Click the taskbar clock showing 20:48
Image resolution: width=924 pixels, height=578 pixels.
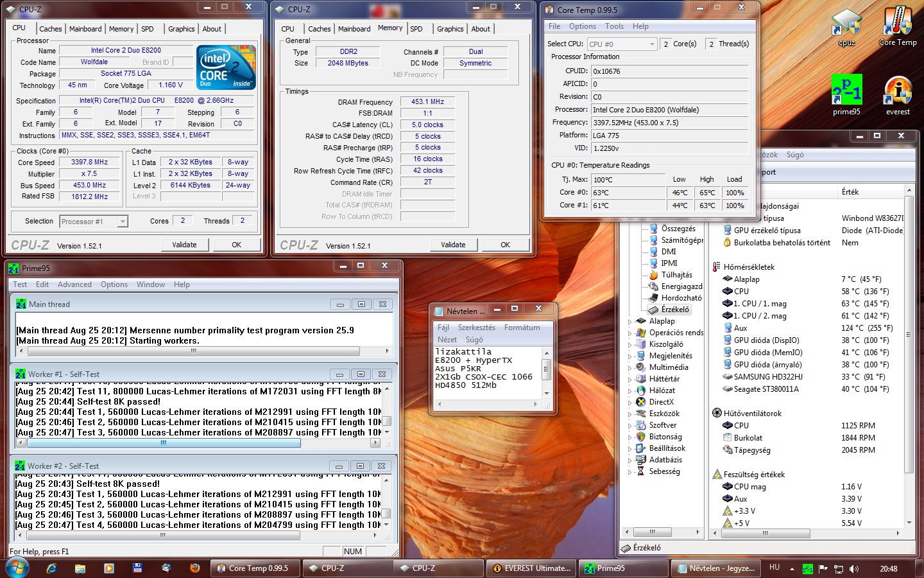click(x=889, y=569)
